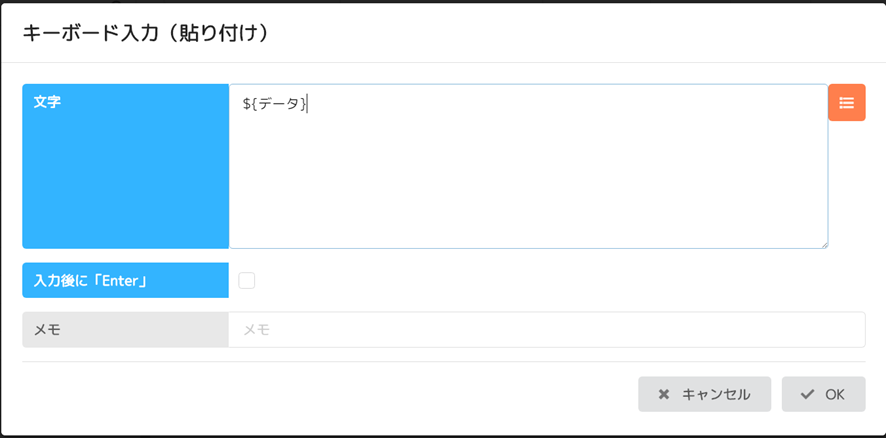886x438 pixels.
Task: Click the gray メモ label cell
Action: pyautogui.click(x=125, y=330)
